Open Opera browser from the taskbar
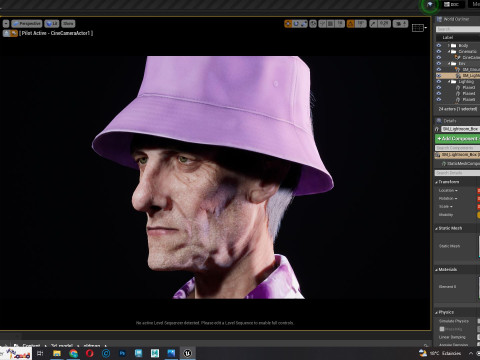This screenshot has height=360, width=480. tap(90, 353)
